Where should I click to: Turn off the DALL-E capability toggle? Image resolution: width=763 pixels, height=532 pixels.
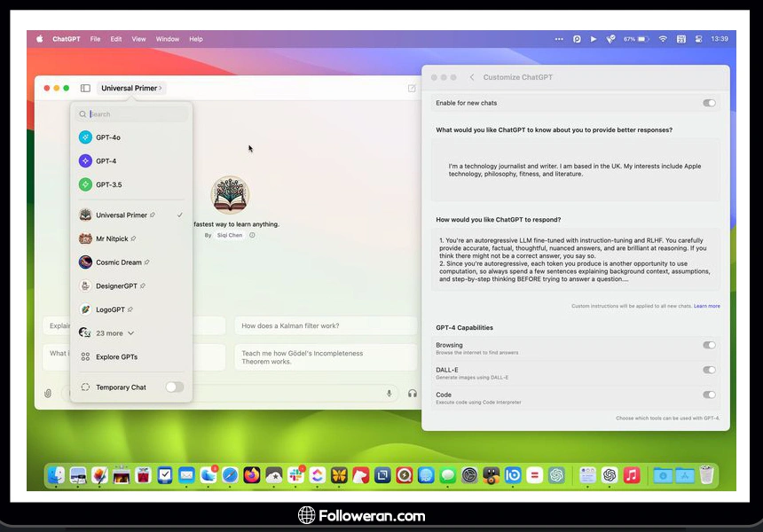709,371
